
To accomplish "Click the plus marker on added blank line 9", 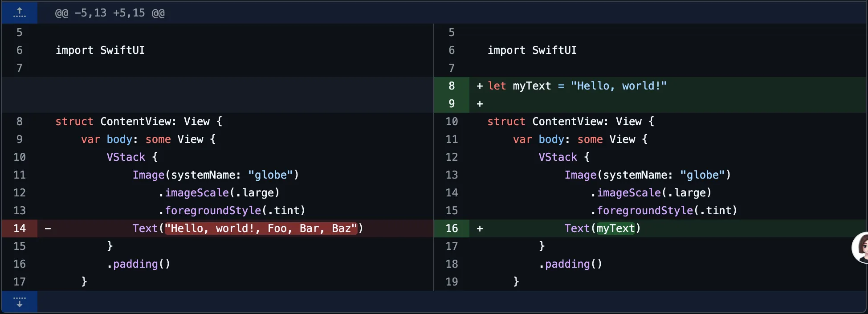I will 480,104.
